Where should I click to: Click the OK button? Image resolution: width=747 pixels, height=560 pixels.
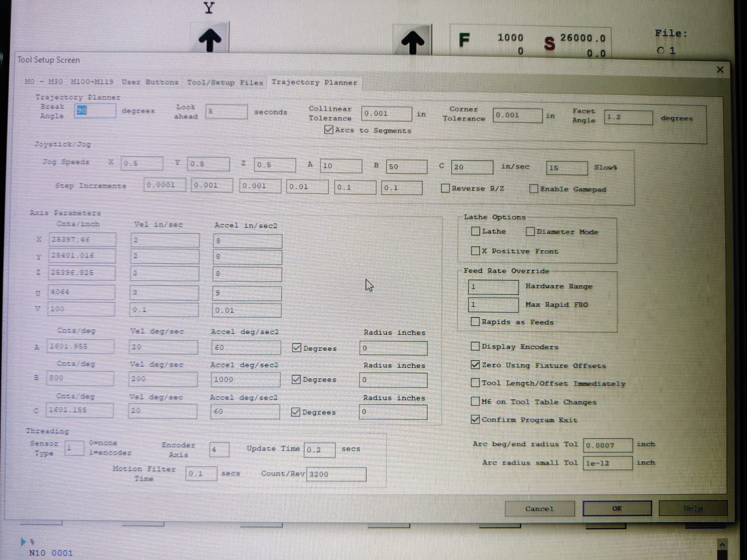(617, 508)
